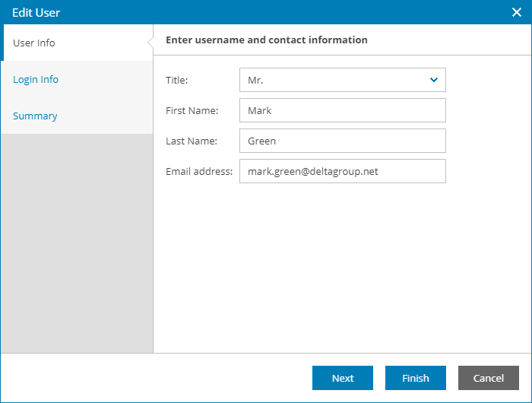Close the Edit User dialog
Screen dimensions: 532x403
pyautogui.click(x=516, y=12)
